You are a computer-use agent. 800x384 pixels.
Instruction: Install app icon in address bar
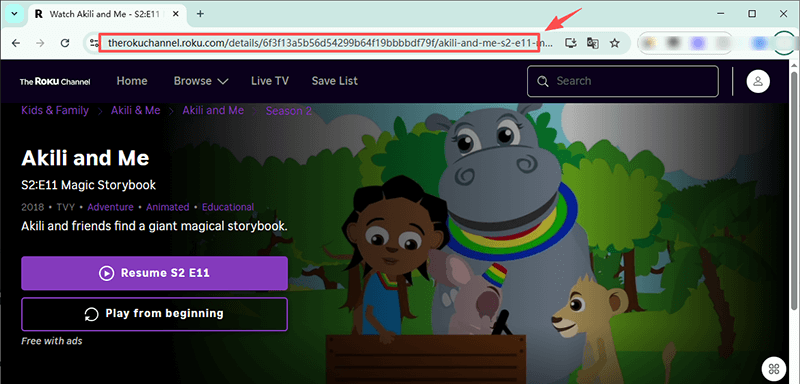pyautogui.click(x=570, y=43)
